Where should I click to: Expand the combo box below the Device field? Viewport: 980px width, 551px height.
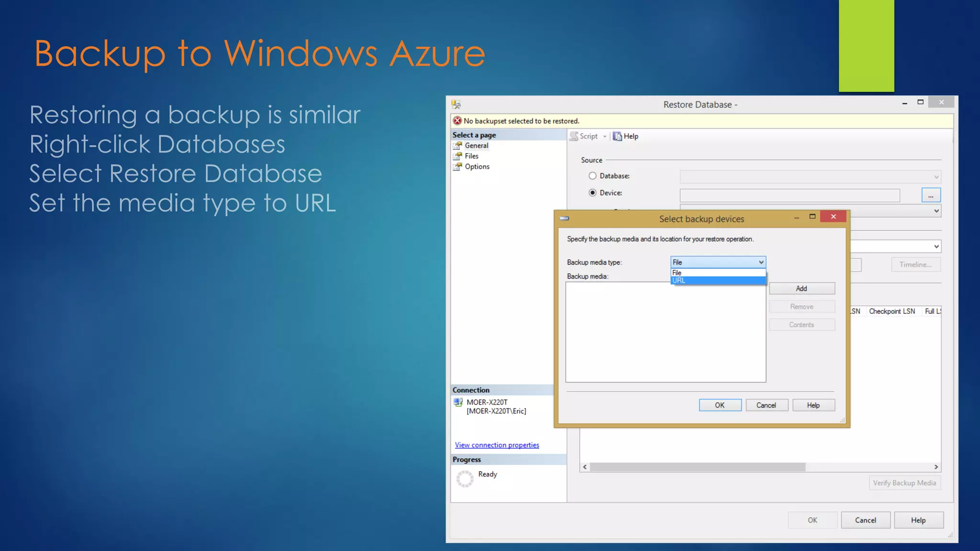point(936,211)
